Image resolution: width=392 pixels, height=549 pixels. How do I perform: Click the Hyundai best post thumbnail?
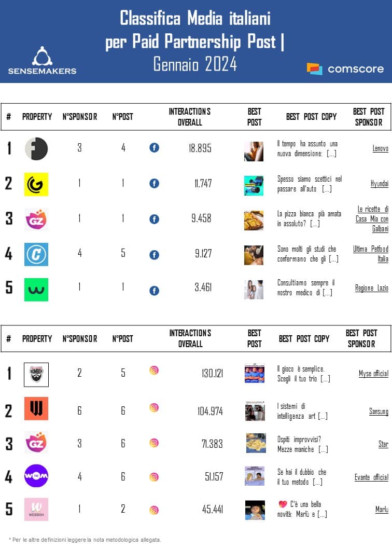pos(254,185)
